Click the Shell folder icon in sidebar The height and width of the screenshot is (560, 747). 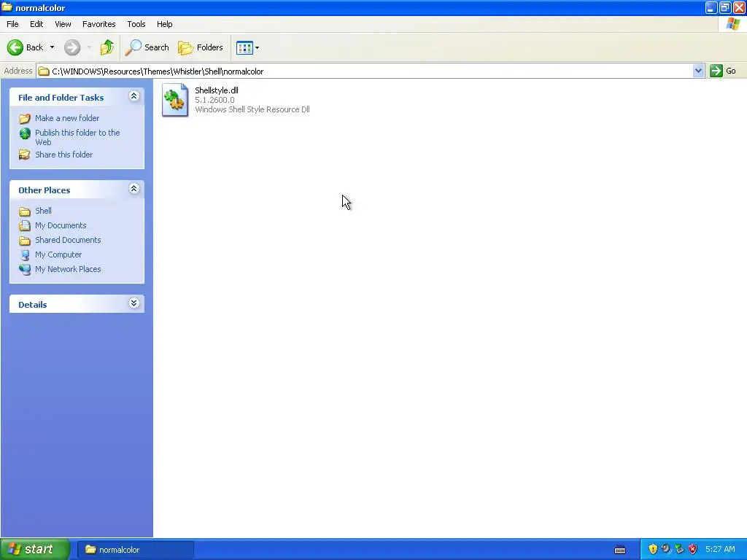25,211
